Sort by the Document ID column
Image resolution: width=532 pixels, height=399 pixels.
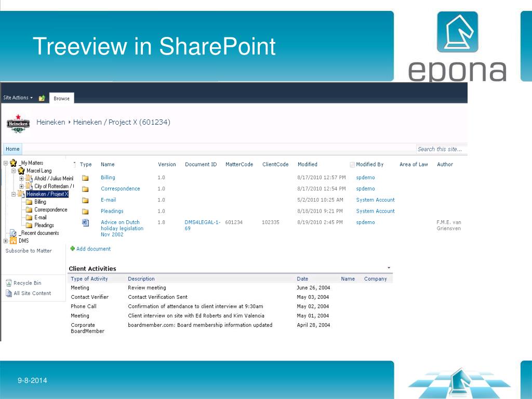click(x=201, y=165)
